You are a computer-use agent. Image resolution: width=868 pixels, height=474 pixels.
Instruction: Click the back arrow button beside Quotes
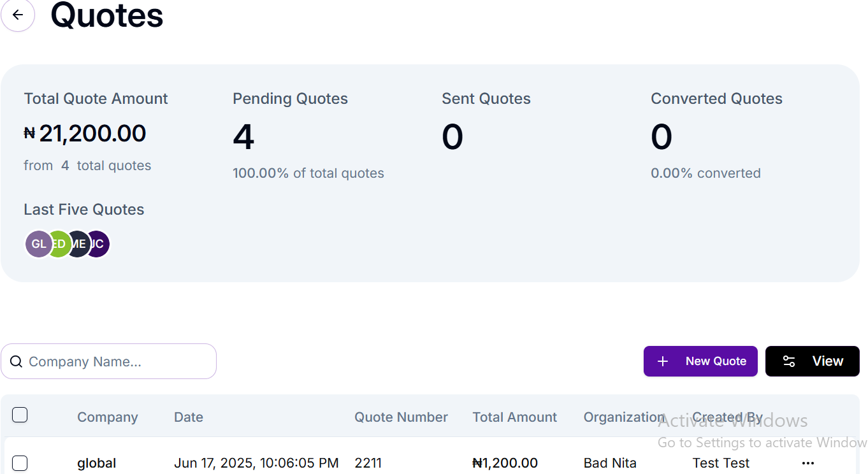[18, 15]
